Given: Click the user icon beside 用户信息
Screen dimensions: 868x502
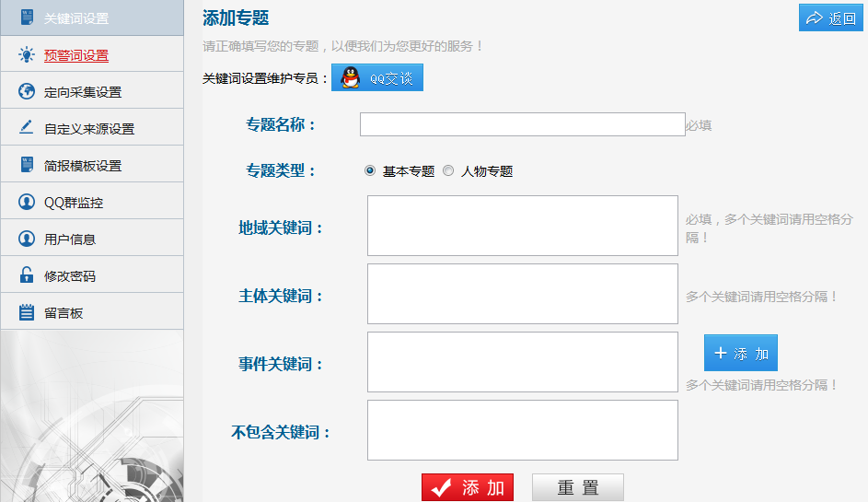Looking at the screenshot, I should point(26,239).
